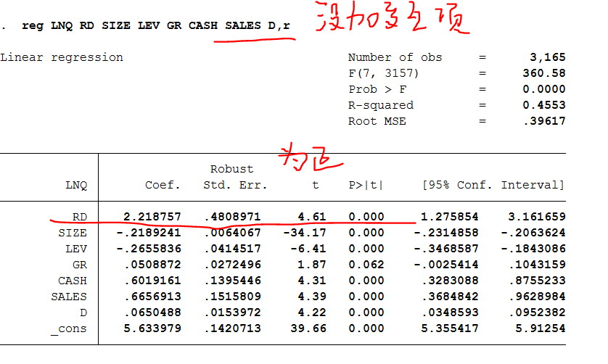Image resolution: width=608 pixels, height=364 pixels.
Task: Select the SIZE t-value -34.17
Action: pyautogui.click(x=305, y=233)
